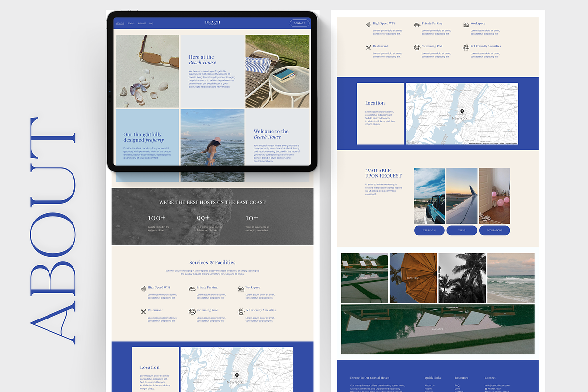Select the Pool gallery photo with lounge chairs

(x=364, y=277)
